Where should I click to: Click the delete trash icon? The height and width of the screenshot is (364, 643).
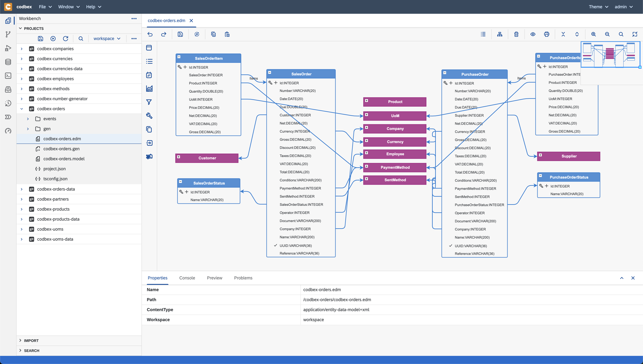(x=516, y=34)
